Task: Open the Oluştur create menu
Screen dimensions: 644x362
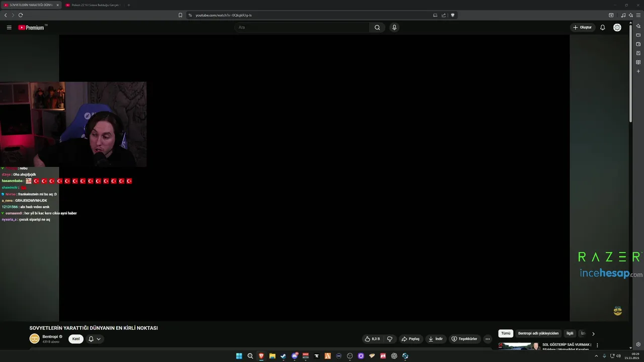Action: pos(583,28)
